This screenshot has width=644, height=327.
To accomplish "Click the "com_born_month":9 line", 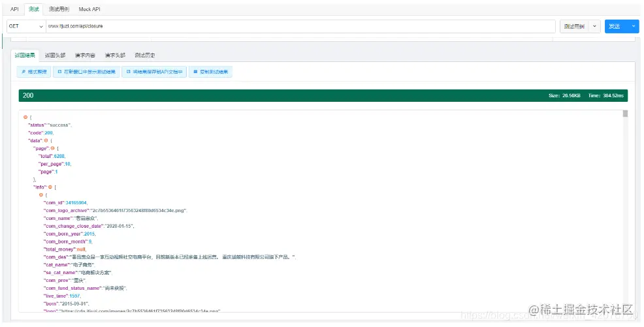I will point(68,241).
